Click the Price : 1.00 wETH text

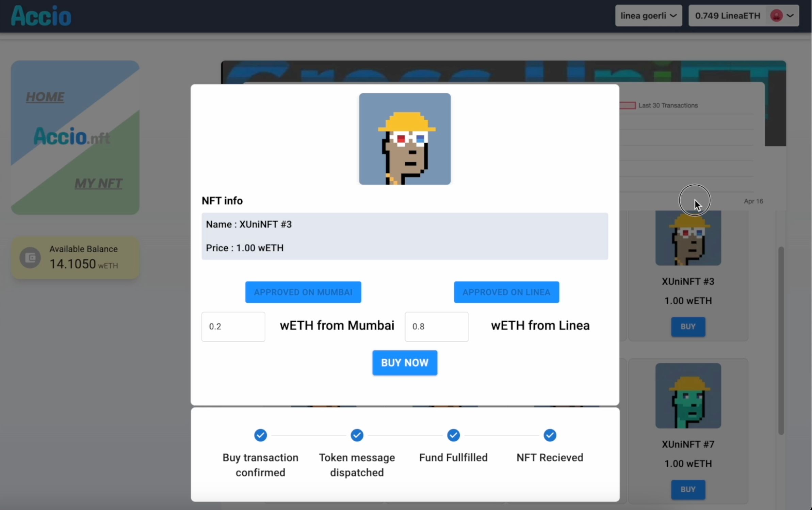245,248
